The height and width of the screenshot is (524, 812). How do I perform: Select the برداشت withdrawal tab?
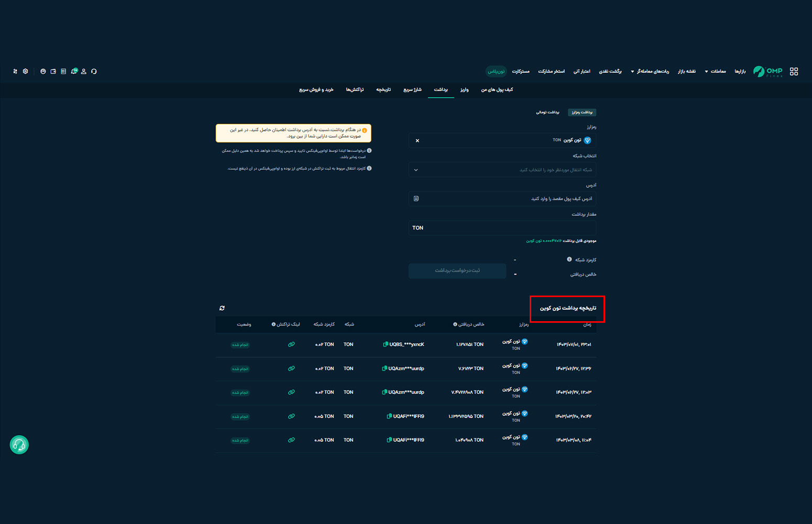pos(441,90)
